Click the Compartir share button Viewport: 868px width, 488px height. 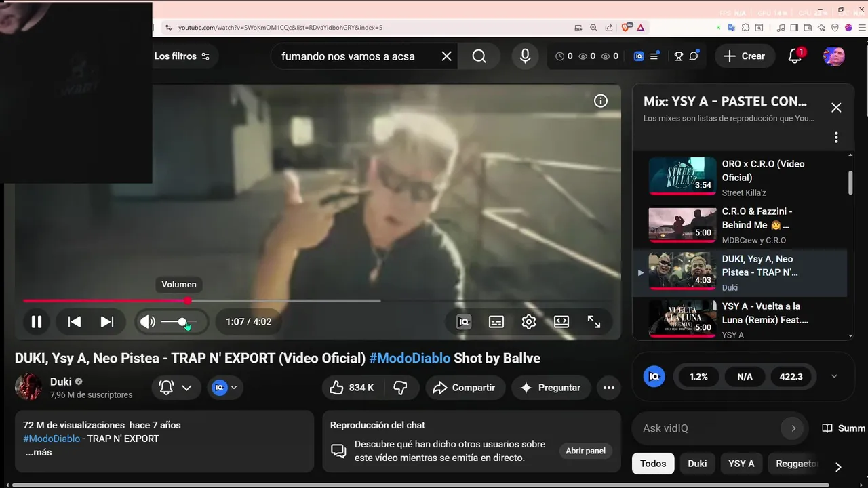(x=465, y=388)
